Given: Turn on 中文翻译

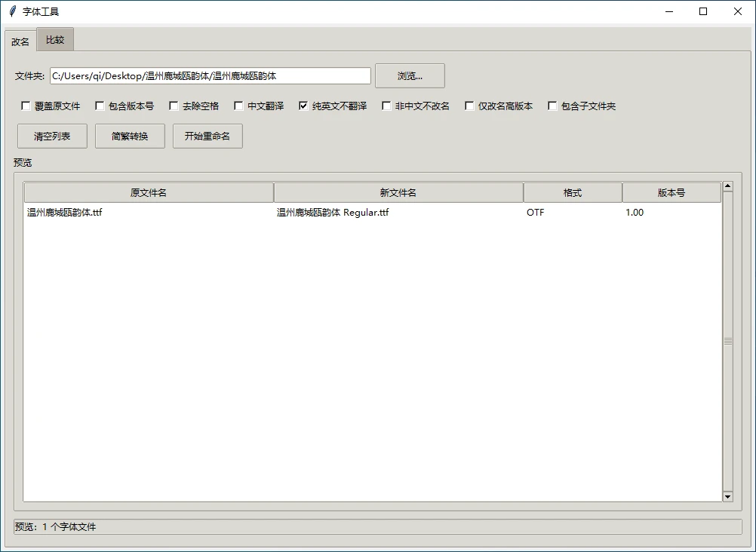Looking at the screenshot, I should pos(238,106).
